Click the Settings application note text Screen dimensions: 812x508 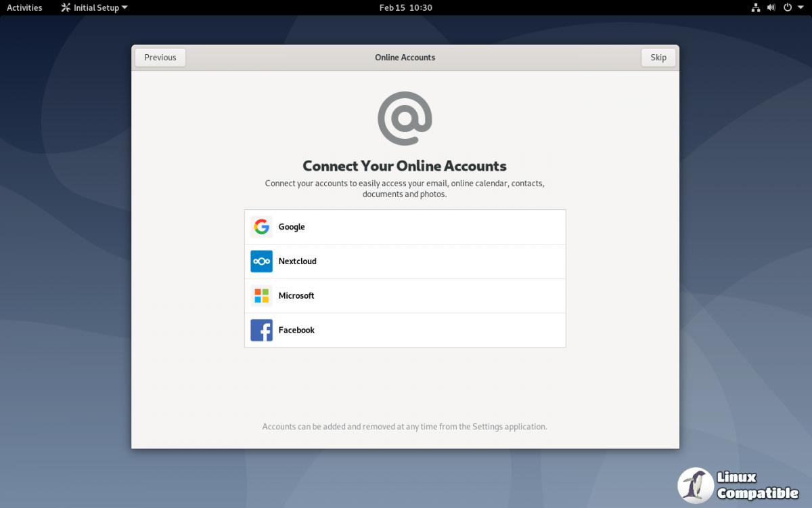click(405, 427)
